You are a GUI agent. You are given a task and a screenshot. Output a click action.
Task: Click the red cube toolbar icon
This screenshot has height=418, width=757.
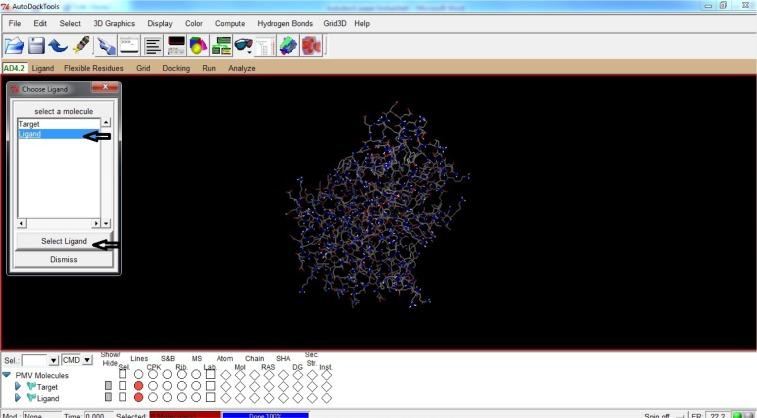coord(313,46)
